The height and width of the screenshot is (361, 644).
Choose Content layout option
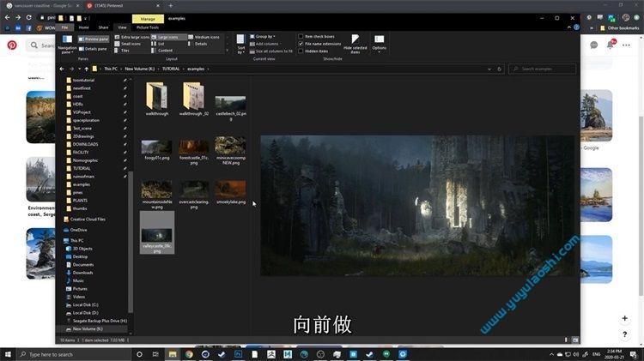tap(162, 51)
